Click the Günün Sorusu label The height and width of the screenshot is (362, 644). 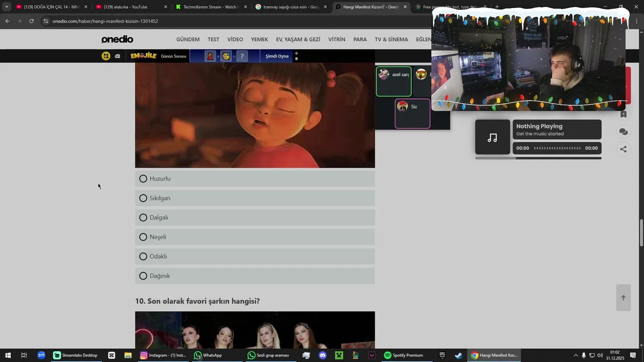click(174, 56)
